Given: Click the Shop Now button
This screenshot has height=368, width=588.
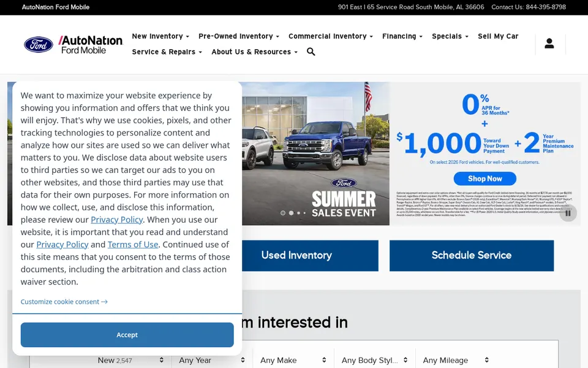Looking at the screenshot, I should coord(485,178).
